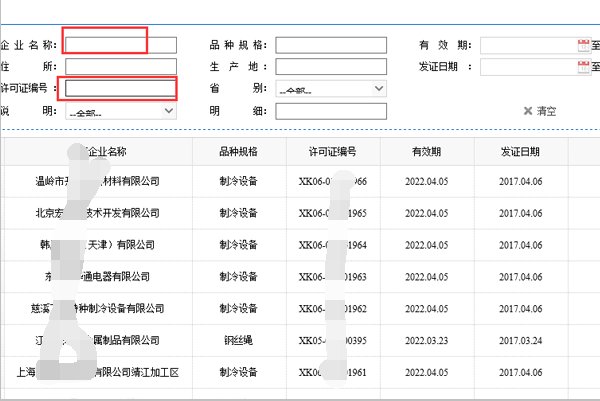
Task: Click the 2017.03.24 issue date
Action: pos(520,340)
